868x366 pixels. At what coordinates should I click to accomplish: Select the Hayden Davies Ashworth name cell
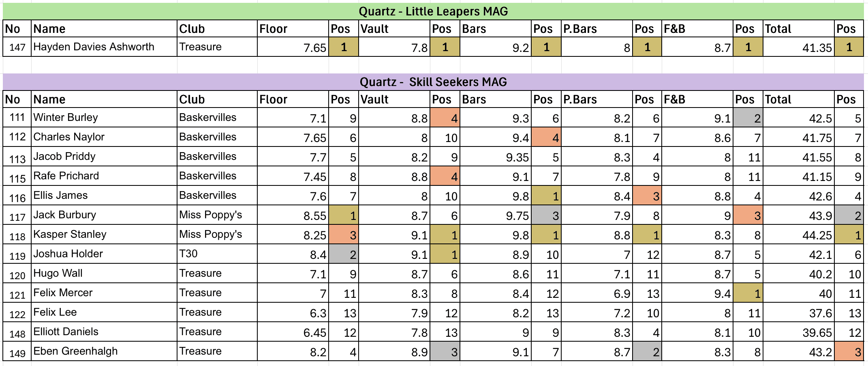(x=104, y=47)
